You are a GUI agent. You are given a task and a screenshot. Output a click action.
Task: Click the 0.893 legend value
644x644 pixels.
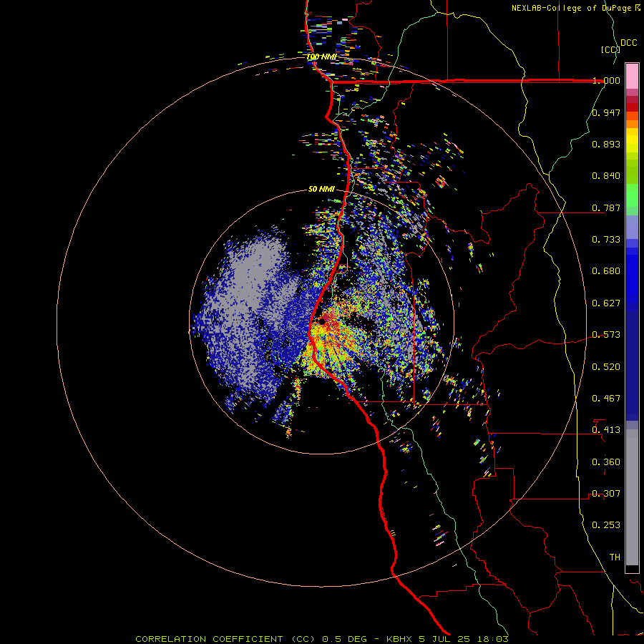(x=606, y=144)
